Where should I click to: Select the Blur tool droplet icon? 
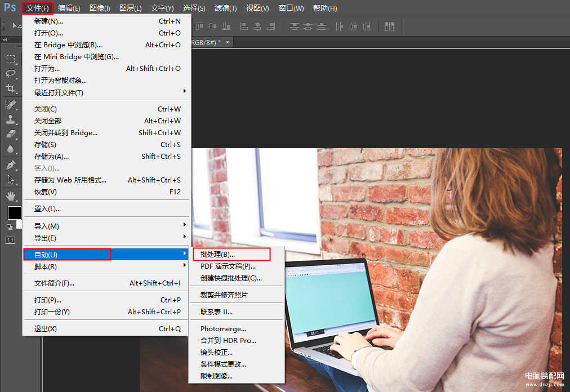11,149
